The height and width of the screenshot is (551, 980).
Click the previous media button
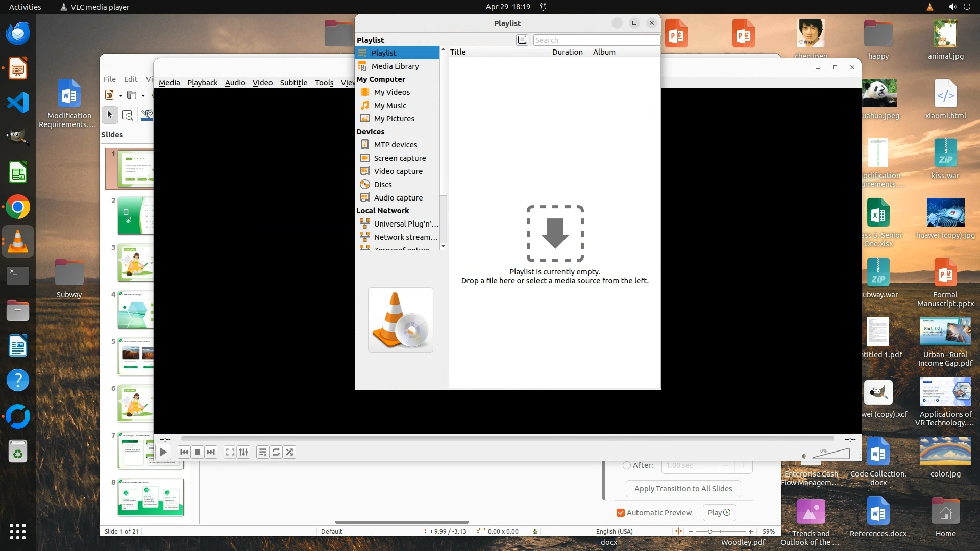click(x=184, y=452)
